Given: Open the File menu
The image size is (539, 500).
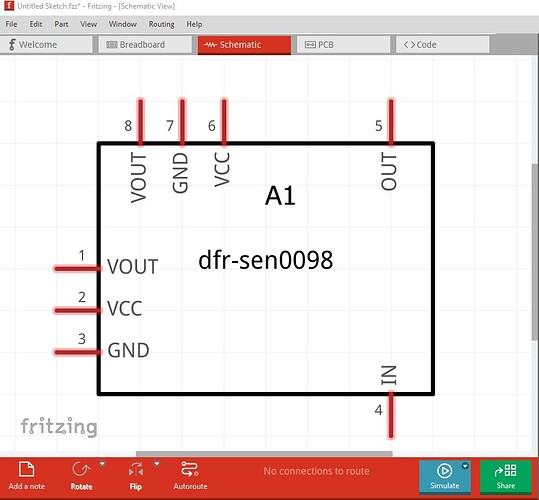Looking at the screenshot, I should coord(11,24).
